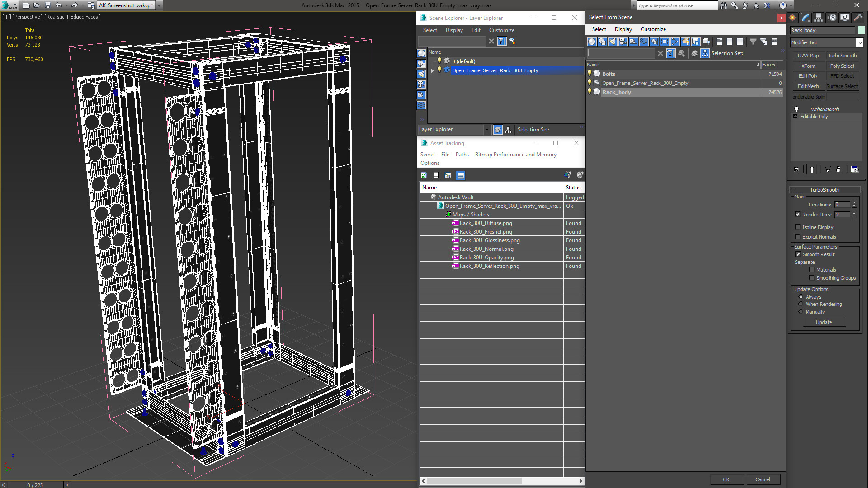
Task: Open the Modify panel tab
Action: coord(806,18)
